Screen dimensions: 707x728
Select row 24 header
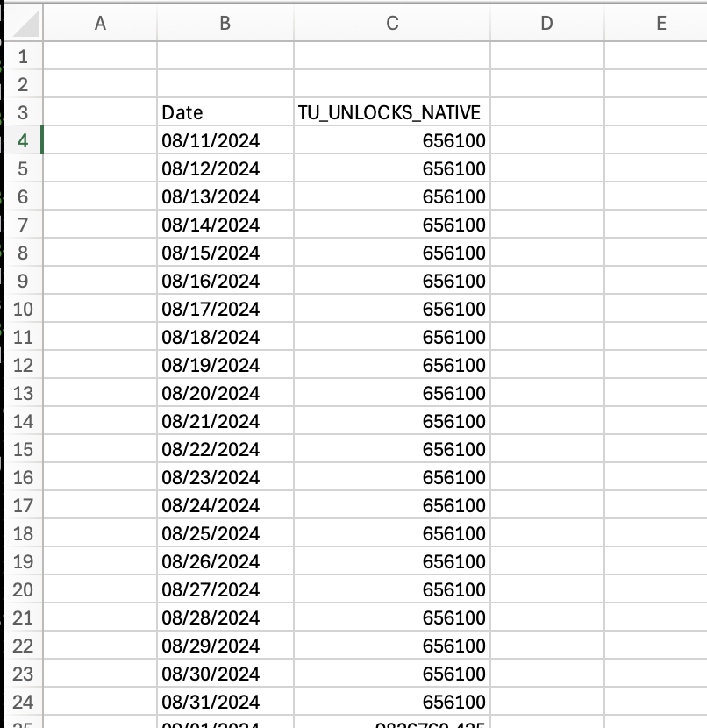tap(23, 702)
